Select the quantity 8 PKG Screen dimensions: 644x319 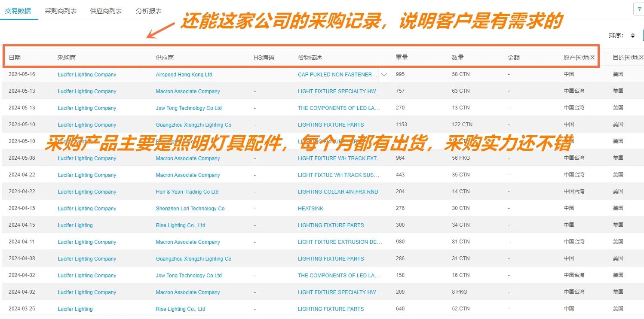[x=460, y=292]
